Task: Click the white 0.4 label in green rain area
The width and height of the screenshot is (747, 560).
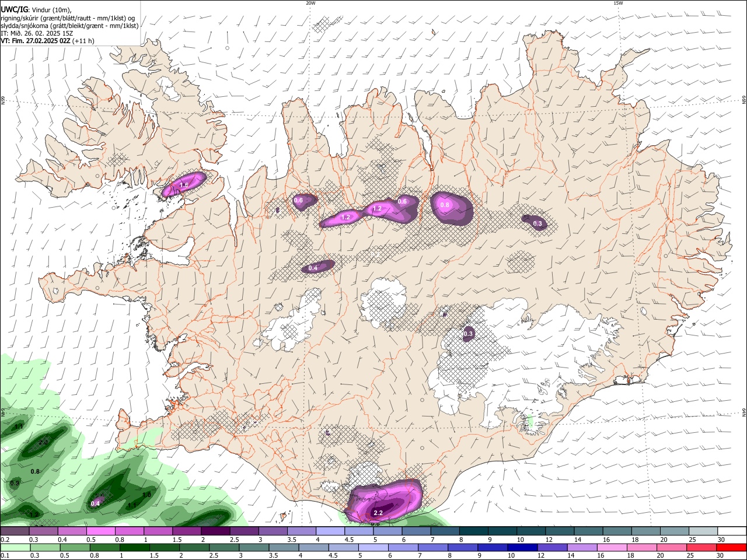Action: pyautogui.click(x=96, y=503)
